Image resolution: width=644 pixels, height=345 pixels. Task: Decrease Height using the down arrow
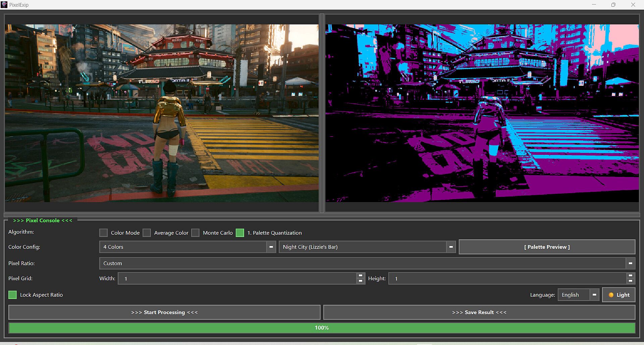point(630,281)
